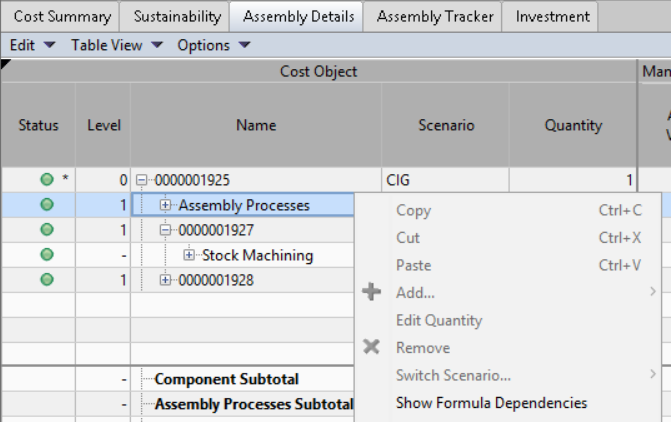
Task: Click green status icon for 0000001925 row
Action: click(x=46, y=180)
